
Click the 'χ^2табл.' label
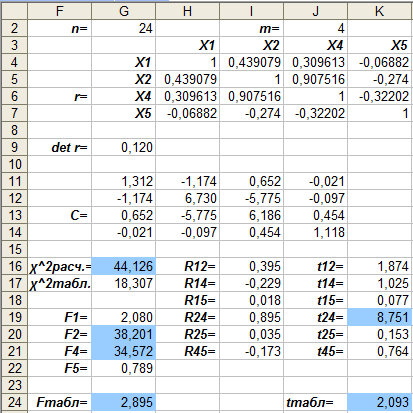point(59,283)
